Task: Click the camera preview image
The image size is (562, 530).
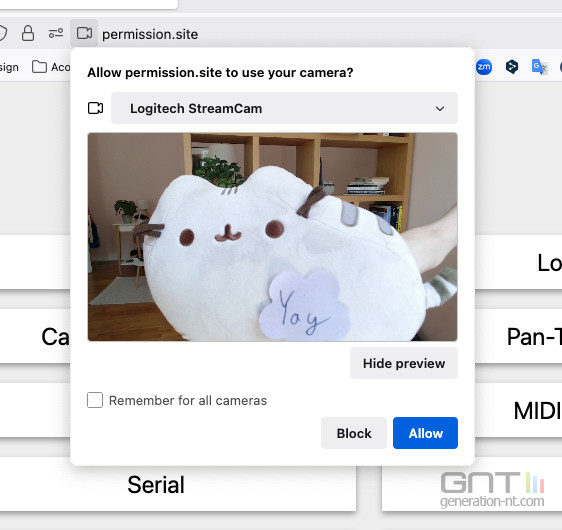Action: tap(272, 237)
